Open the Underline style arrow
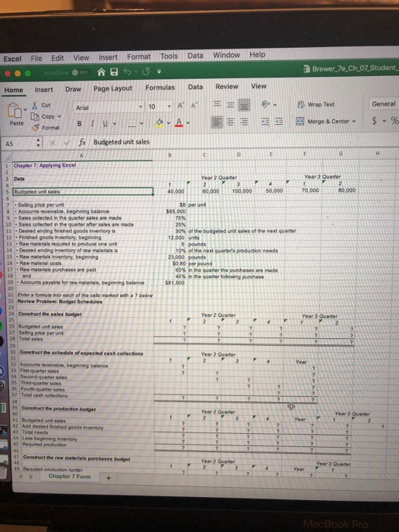 (x=114, y=123)
